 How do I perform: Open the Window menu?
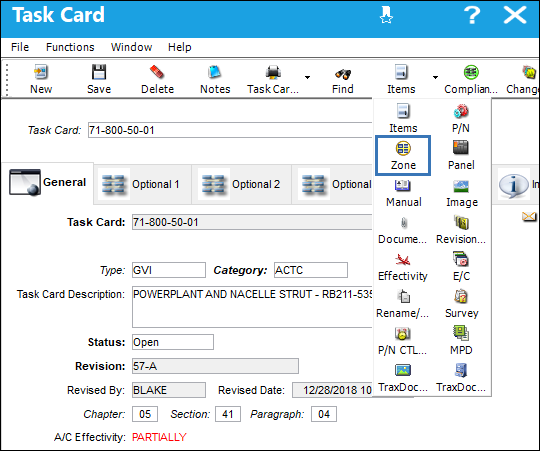click(131, 47)
